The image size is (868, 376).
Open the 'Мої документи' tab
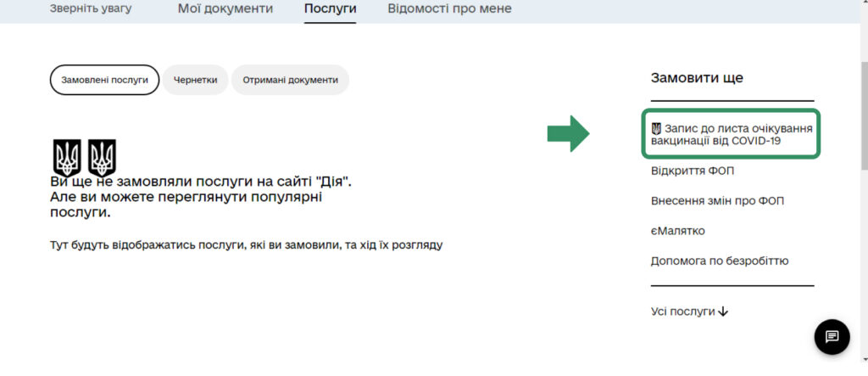[225, 8]
